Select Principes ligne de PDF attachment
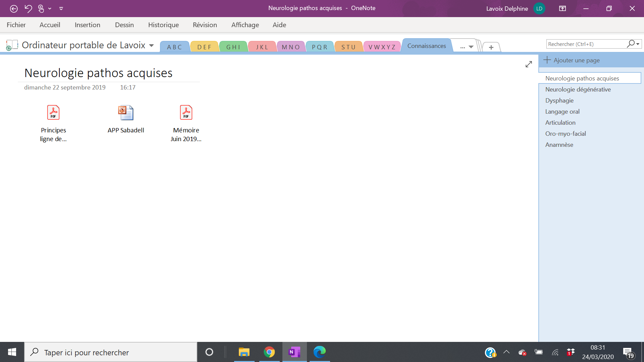Viewport: 644px width, 362px height. (x=53, y=124)
